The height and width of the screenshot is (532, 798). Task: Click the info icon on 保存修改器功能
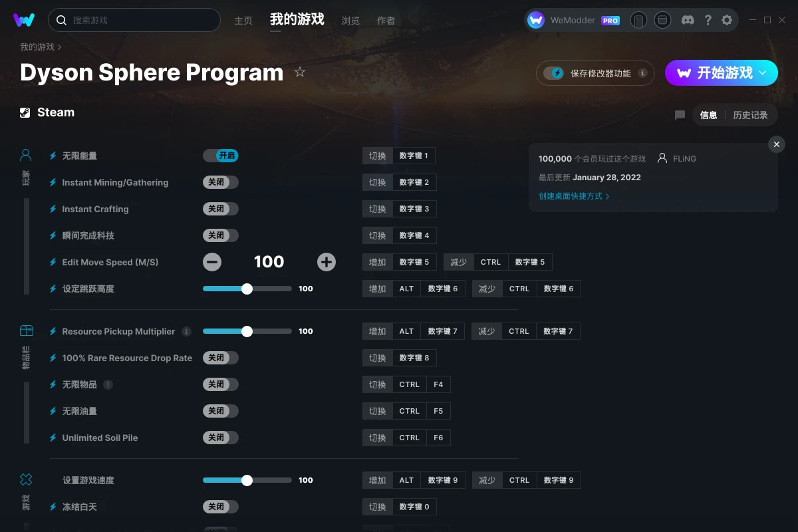[642, 73]
